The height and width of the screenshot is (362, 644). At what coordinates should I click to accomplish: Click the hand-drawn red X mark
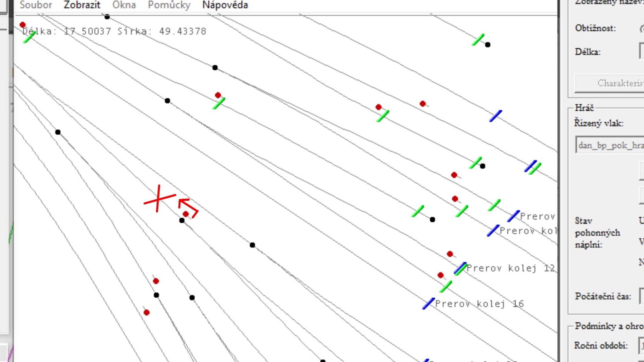coord(159,199)
